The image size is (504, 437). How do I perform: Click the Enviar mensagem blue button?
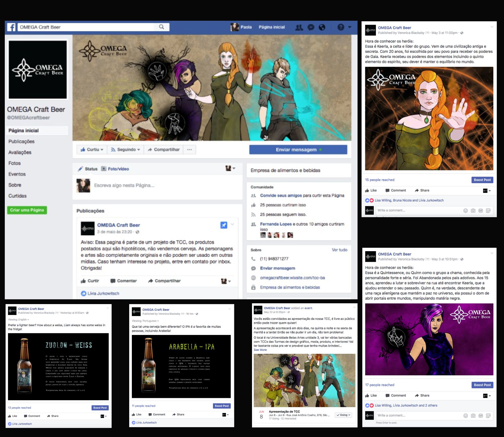[x=298, y=150]
